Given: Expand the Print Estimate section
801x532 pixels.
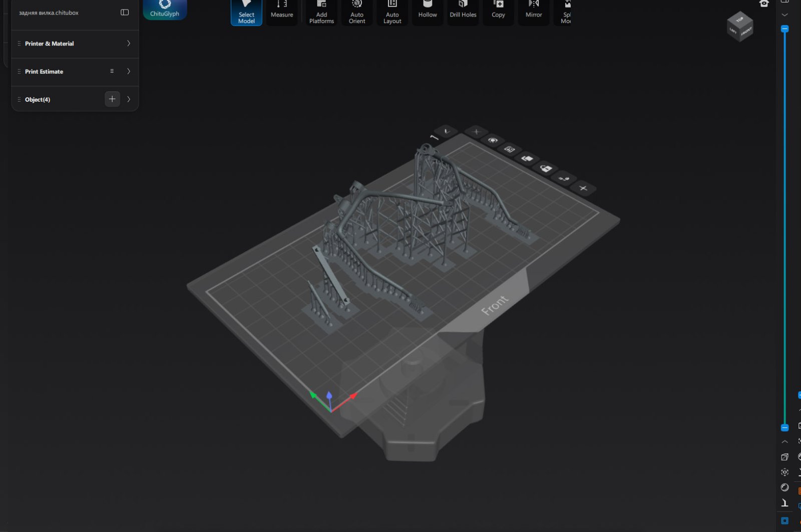Looking at the screenshot, I should coord(129,72).
